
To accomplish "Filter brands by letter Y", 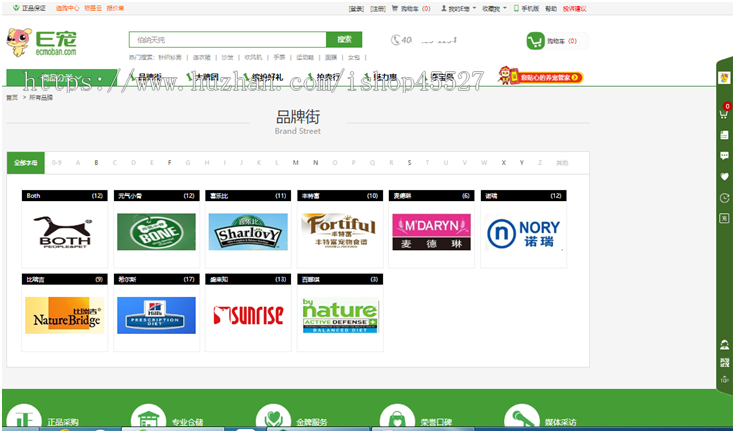I will [x=521, y=163].
